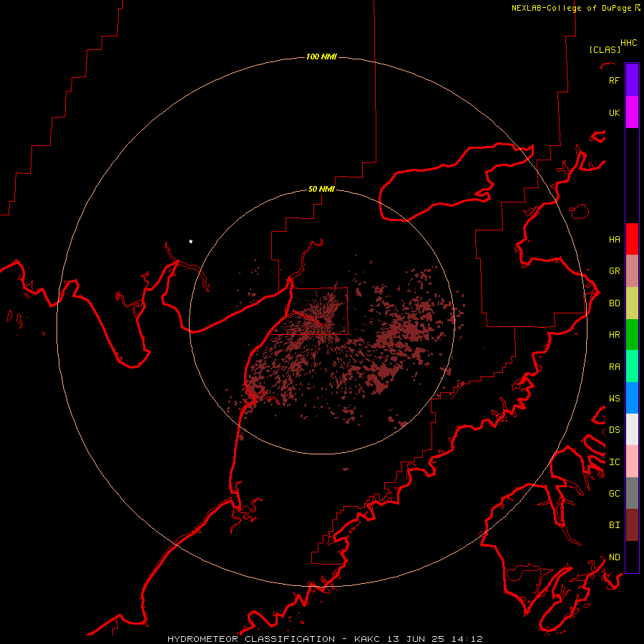
Task: Click the BD legend label
Action: [x=614, y=303]
